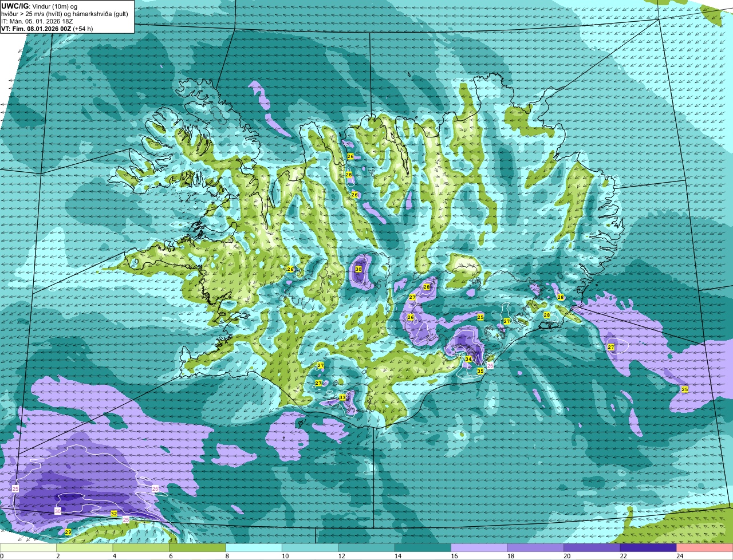The height and width of the screenshot is (560, 733).
Task: Pick the 16–18 m/s lavender legend swatch
Action: tap(479, 548)
